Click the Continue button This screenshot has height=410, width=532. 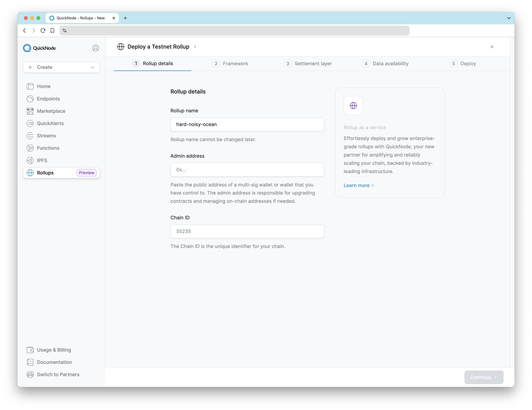[484, 377]
